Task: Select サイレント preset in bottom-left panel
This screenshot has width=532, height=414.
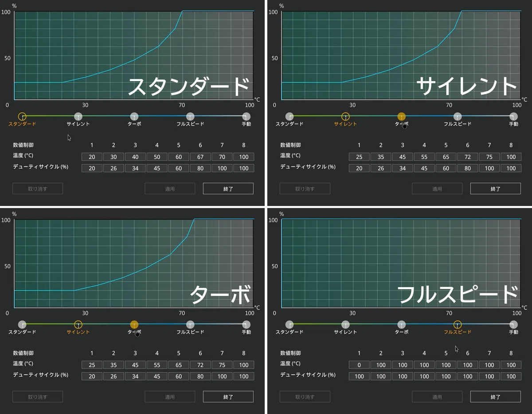Action: (x=78, y=324)
